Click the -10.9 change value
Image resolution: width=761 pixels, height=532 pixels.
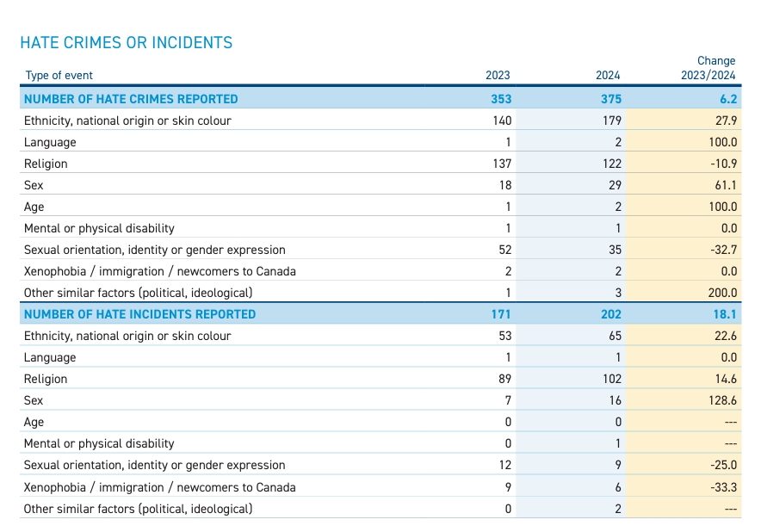coord(724,164)
